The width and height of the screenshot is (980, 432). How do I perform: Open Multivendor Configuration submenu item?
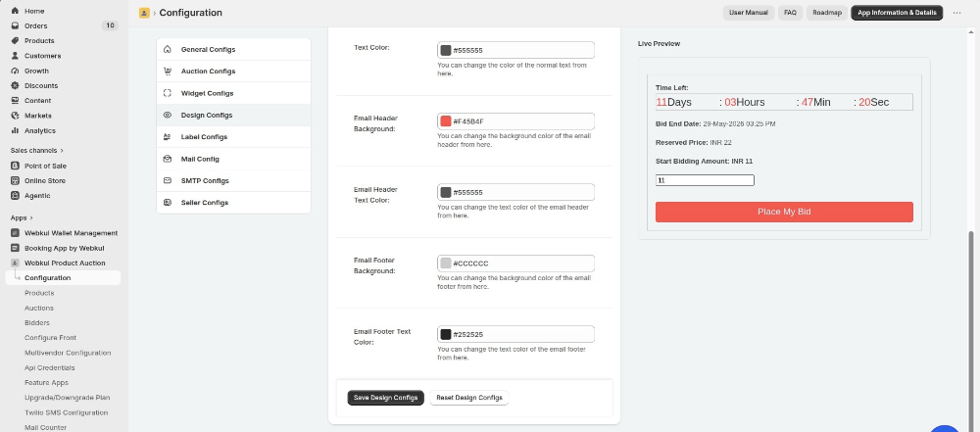tap(69, 353)
